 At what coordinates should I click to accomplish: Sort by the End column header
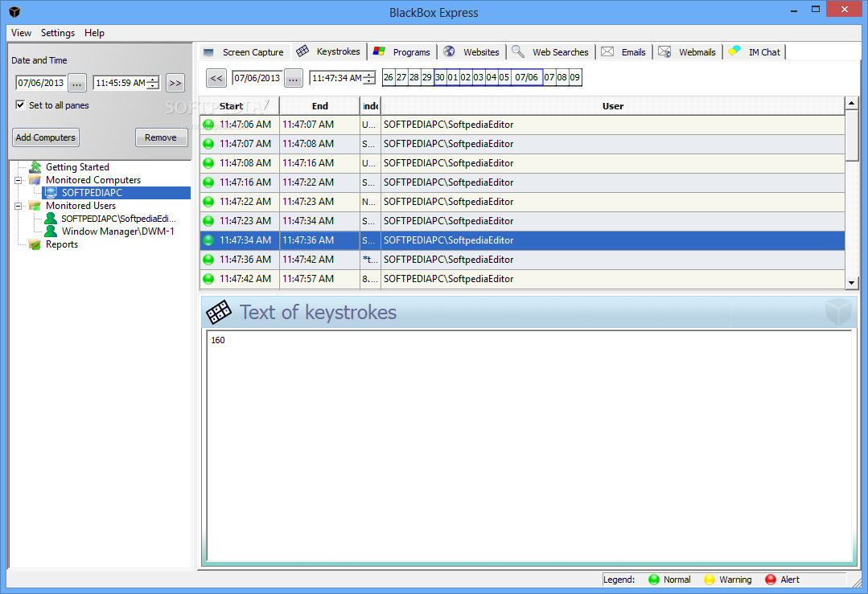coord(320,106)
